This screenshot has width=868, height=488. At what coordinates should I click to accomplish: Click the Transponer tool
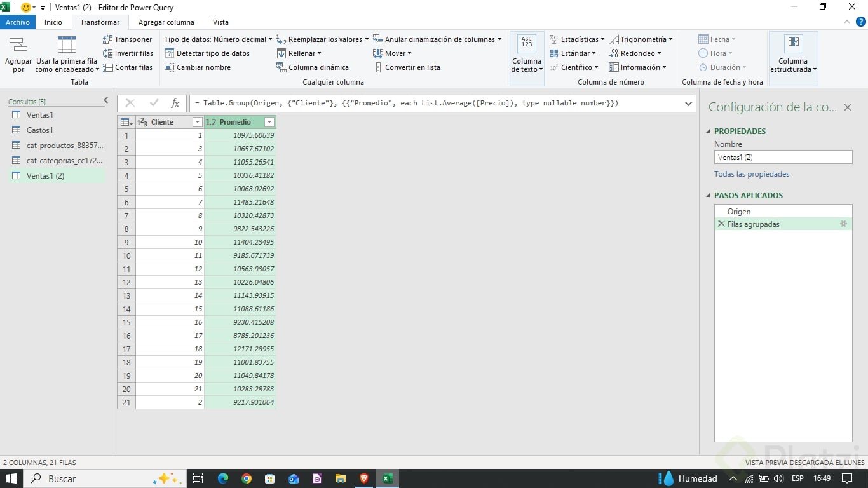[128, 39]
